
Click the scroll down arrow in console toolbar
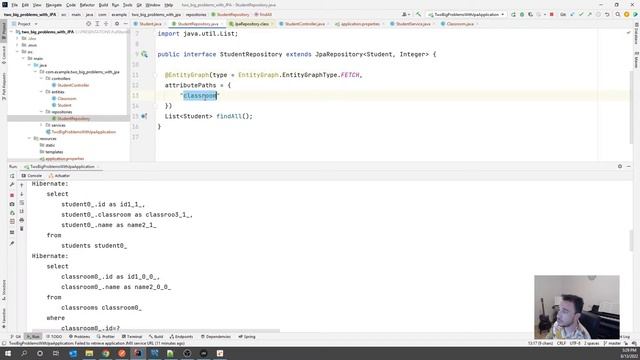(x=22, y=194)
